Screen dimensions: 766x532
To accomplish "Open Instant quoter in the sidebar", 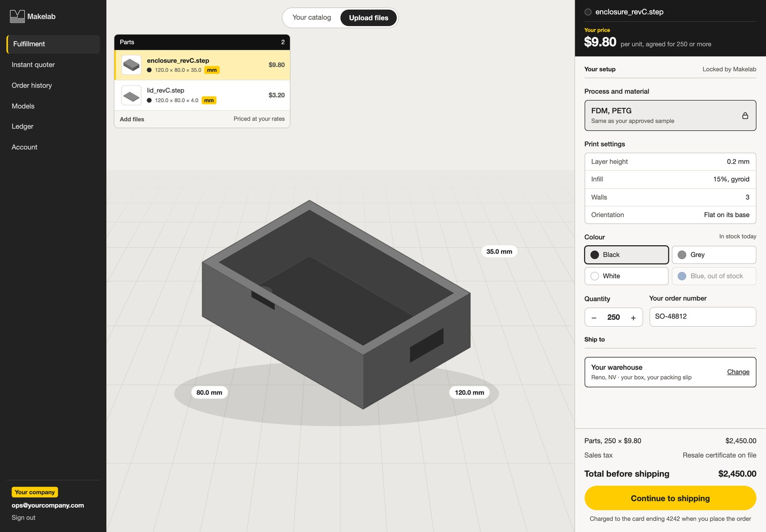I will point(33,65).
